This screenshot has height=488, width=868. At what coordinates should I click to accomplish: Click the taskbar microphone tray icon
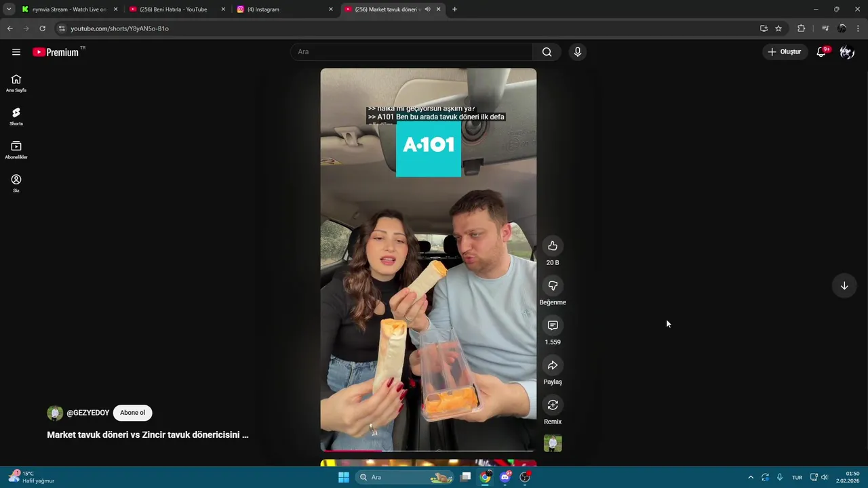(x=780, y=477)
